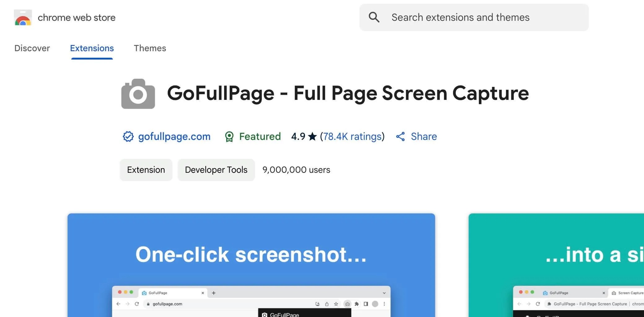The width and height of the screenshot is (644, 317).
Task: Open the 78.4K ratings link
Action: [352, 136]
